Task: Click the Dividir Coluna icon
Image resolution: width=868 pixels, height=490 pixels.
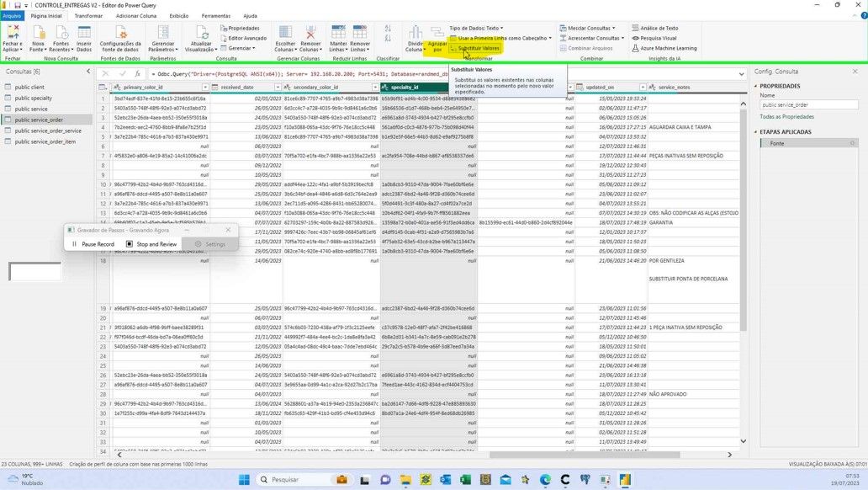Action: pos(415,32)
